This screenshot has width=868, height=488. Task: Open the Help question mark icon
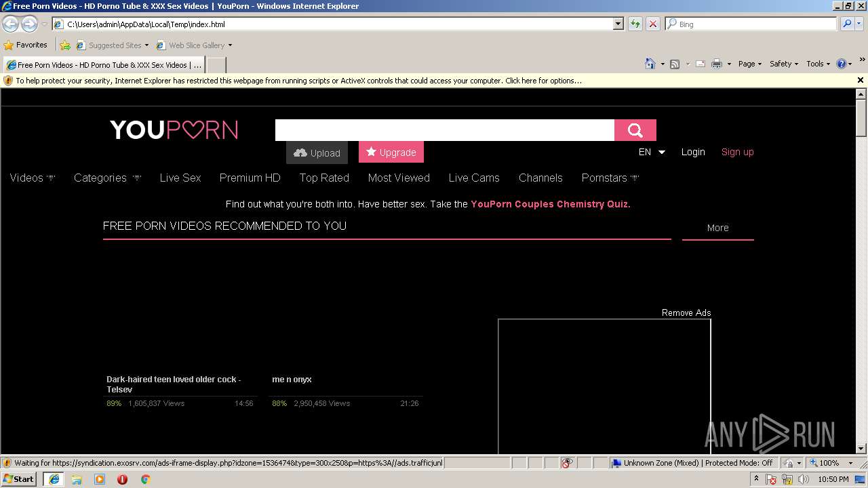click(x=842, y=64)
